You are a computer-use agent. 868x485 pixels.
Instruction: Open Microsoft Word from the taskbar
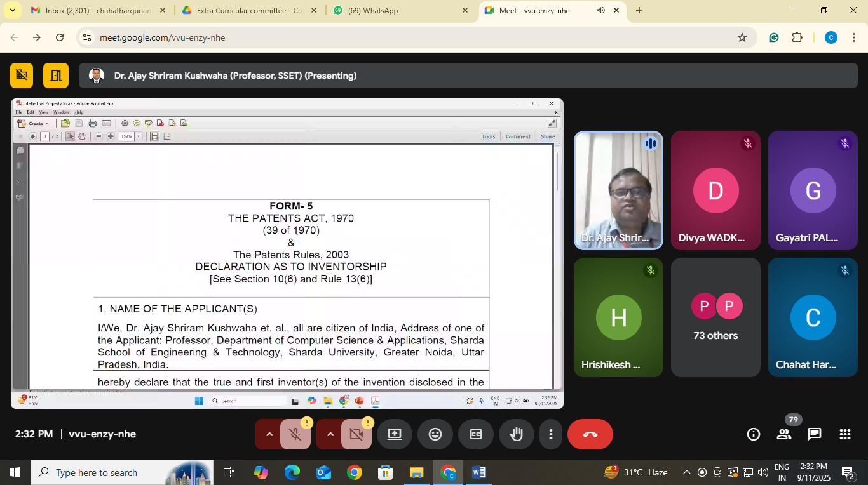(x=479, y=472)
